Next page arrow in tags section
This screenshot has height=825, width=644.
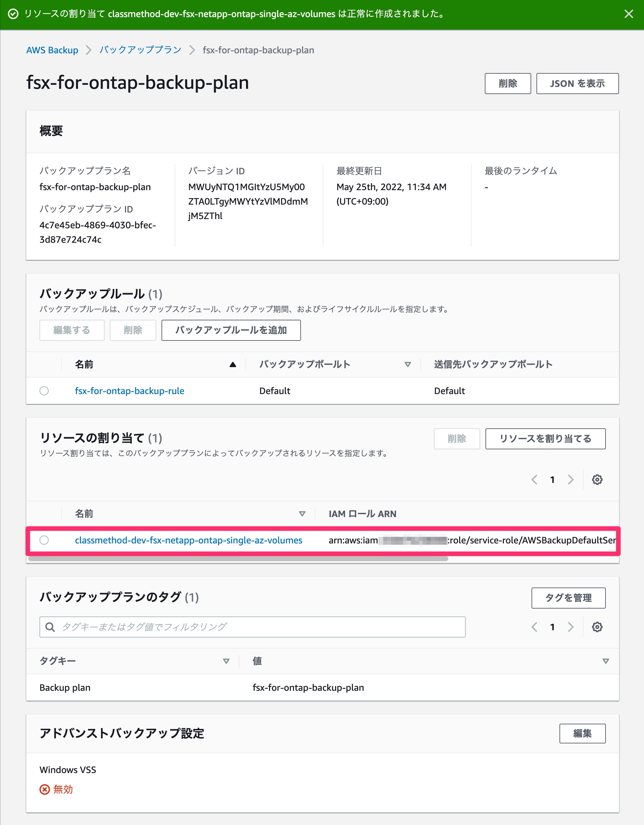570,627
